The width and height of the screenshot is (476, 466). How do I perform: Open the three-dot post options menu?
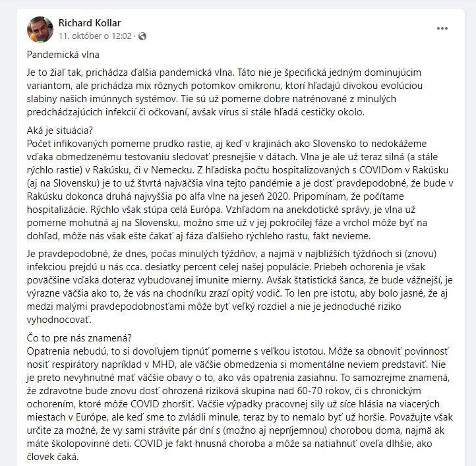point(442,28)
